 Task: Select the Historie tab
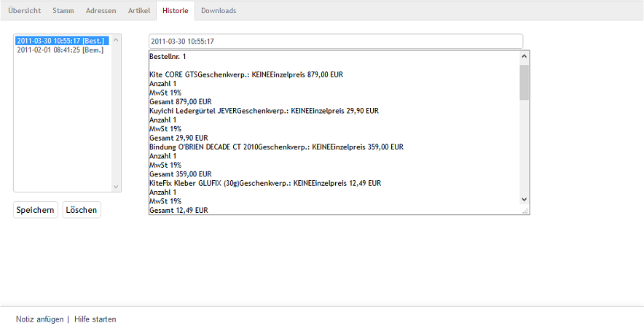pyautogui.click(x=175, y=11)
